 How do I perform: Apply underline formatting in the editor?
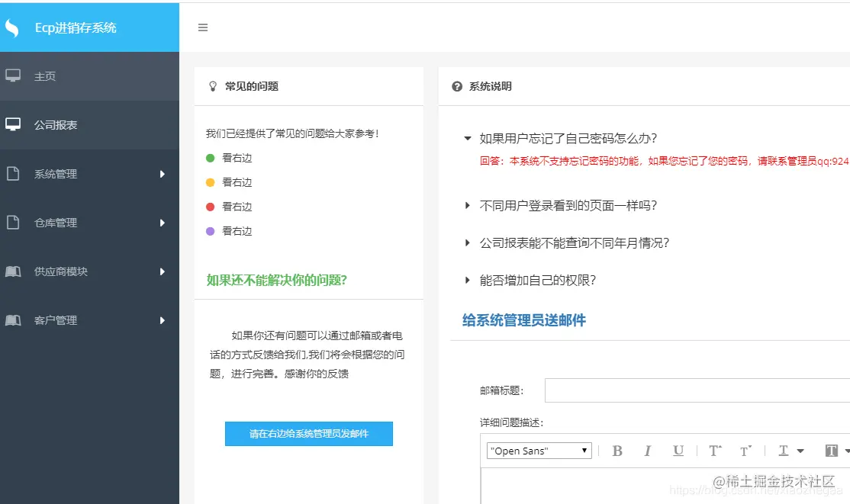678,451
